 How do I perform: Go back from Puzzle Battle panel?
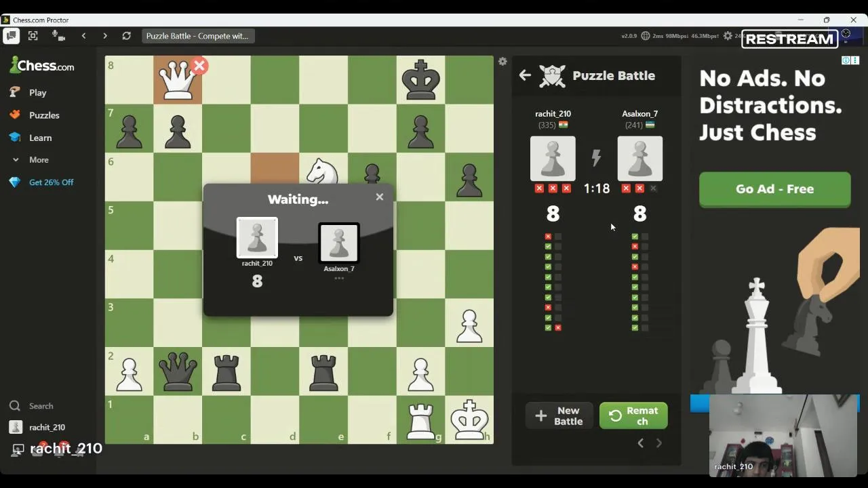click(x=525, y=76)
